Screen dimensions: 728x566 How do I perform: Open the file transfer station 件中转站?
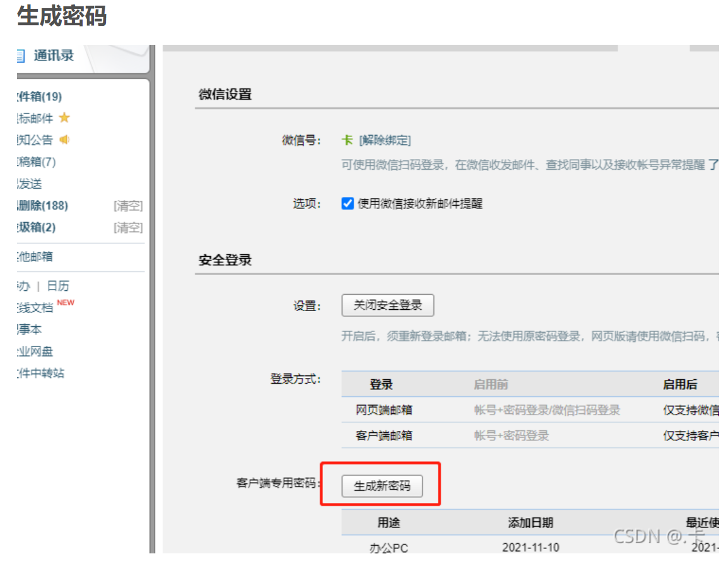(x=41, y=373)
